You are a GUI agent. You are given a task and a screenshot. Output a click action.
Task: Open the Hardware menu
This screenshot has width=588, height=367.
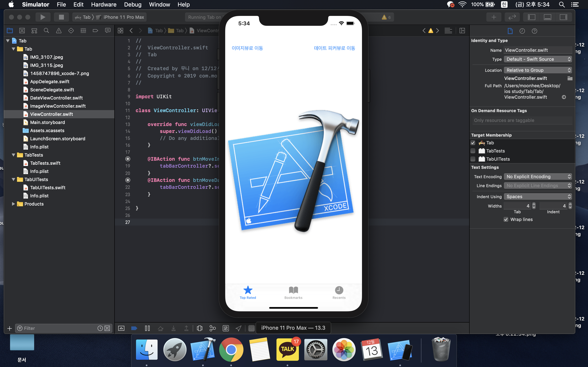pos(104,5)
